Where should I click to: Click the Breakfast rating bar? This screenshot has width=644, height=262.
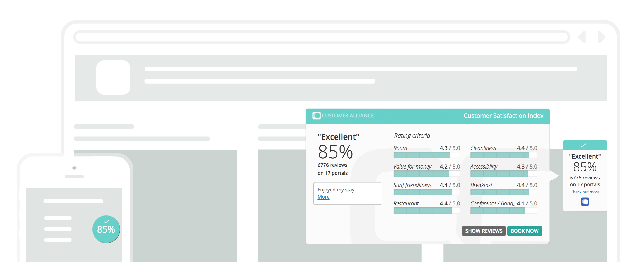point(504,192)
